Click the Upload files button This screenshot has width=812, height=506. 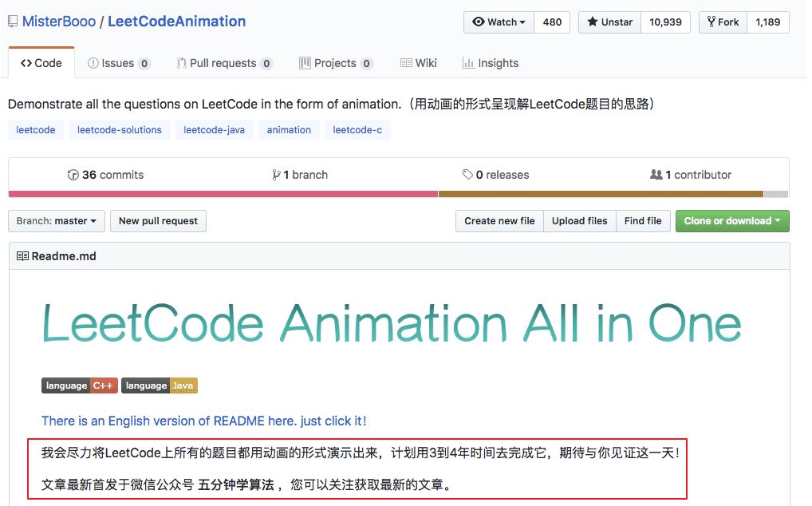579,221
